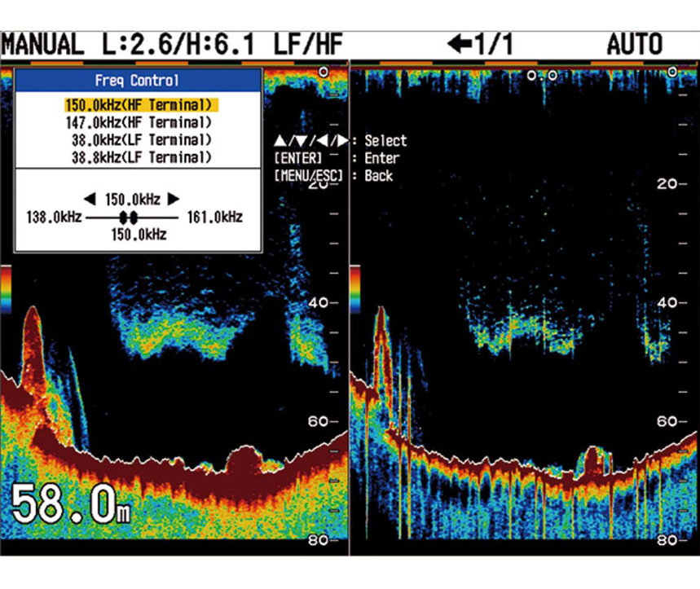
Task: Click the right panel color scale bar
Action: pyautogui.click(x=355, y=289)
